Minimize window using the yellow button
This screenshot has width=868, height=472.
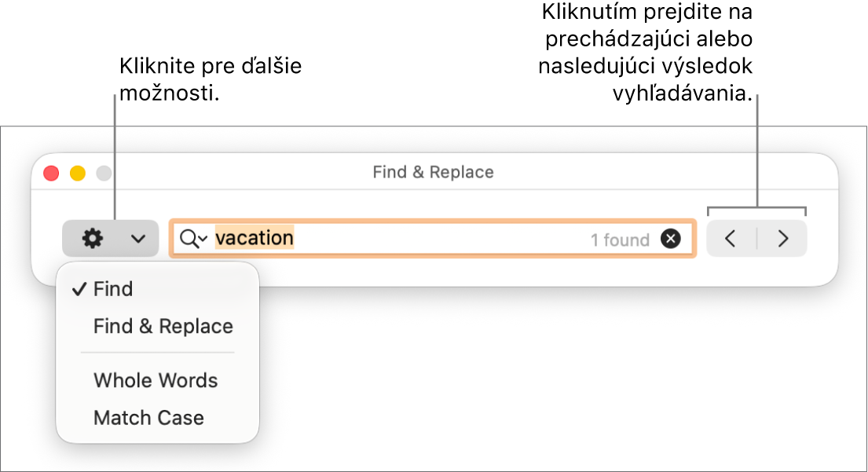pyautogui.click(x=78, y=173)
